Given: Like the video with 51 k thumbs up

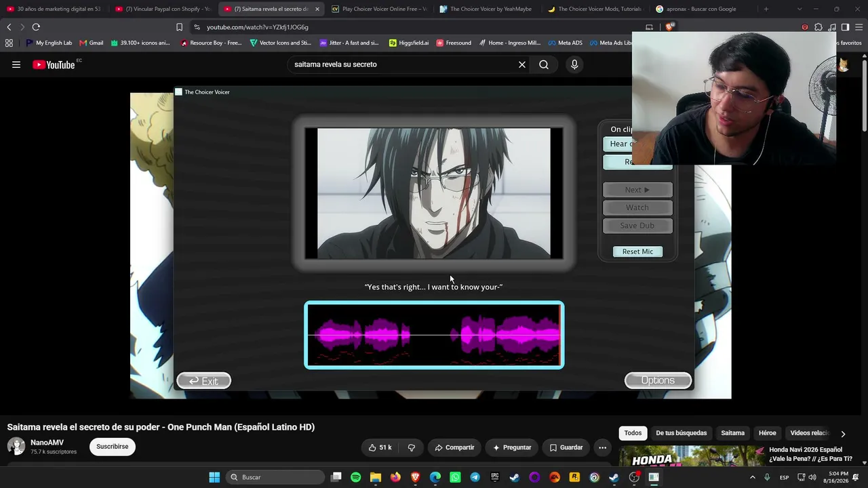Looking at the screenshot, I should 380,447.
